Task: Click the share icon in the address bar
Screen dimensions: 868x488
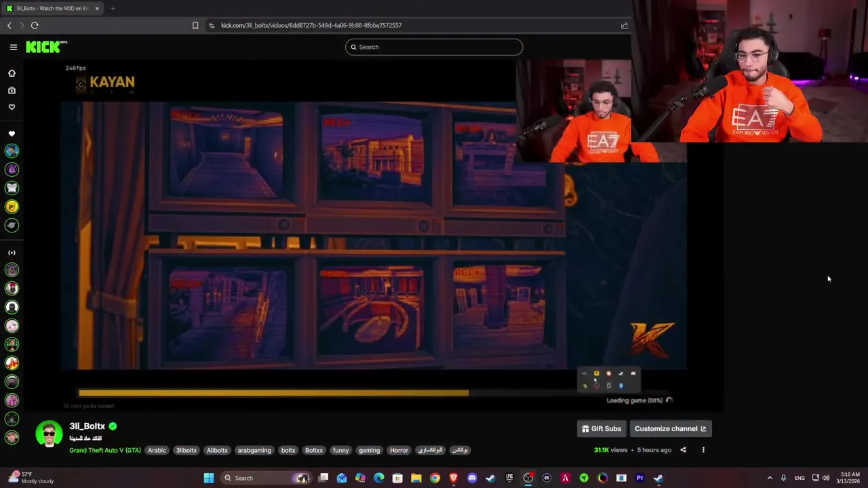Action: pos(624,25)
